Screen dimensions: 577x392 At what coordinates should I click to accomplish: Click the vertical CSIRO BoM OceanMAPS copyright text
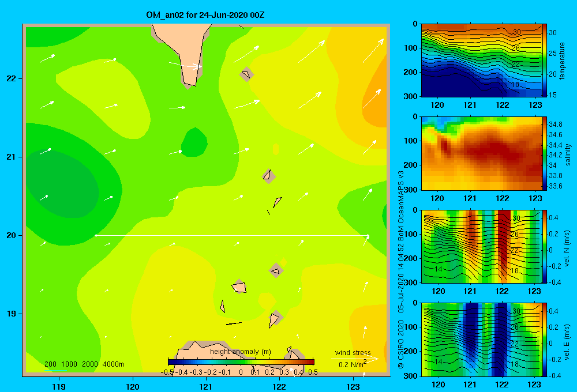tap(401, 269)
